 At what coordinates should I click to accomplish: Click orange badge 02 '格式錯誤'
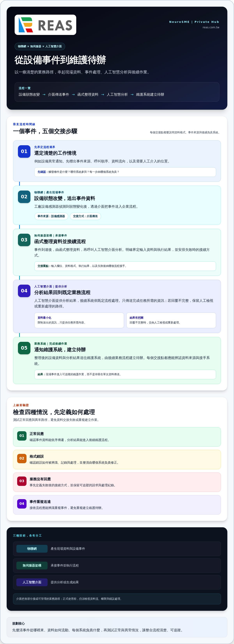pos(22,459)
